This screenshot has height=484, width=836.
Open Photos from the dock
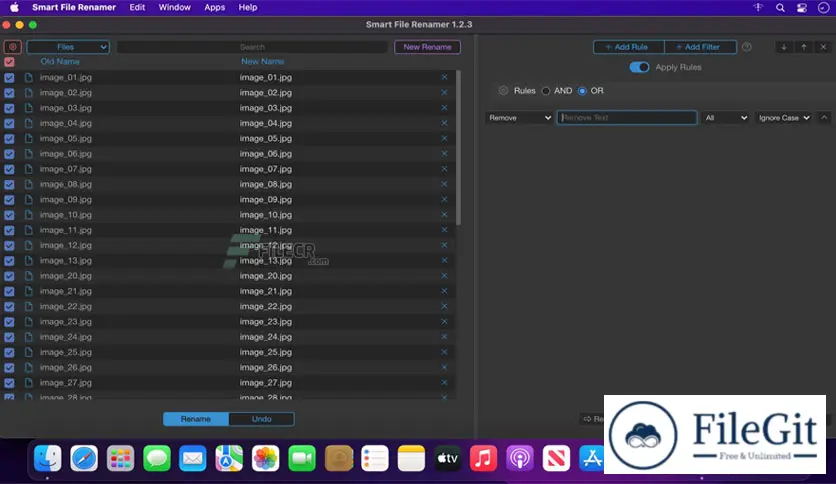[x=265, y=458]
